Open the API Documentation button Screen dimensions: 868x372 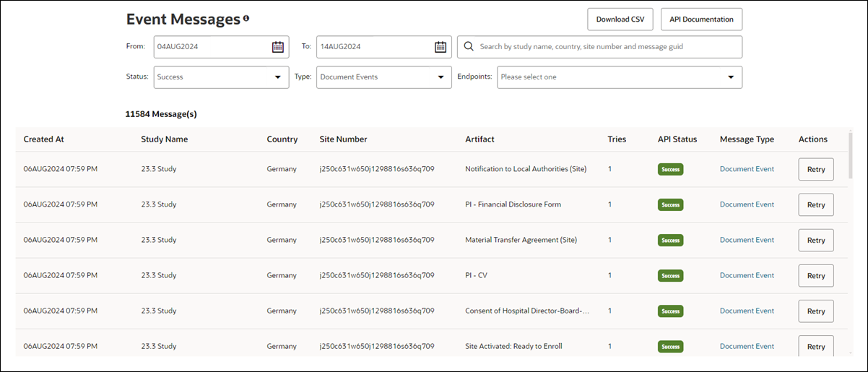pyautogui.click(x=701, y=20)
